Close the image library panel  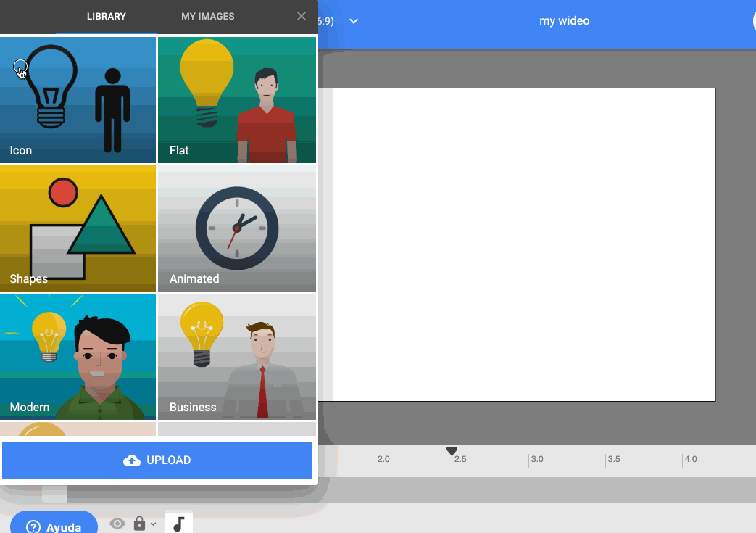(x=302, y=17)
